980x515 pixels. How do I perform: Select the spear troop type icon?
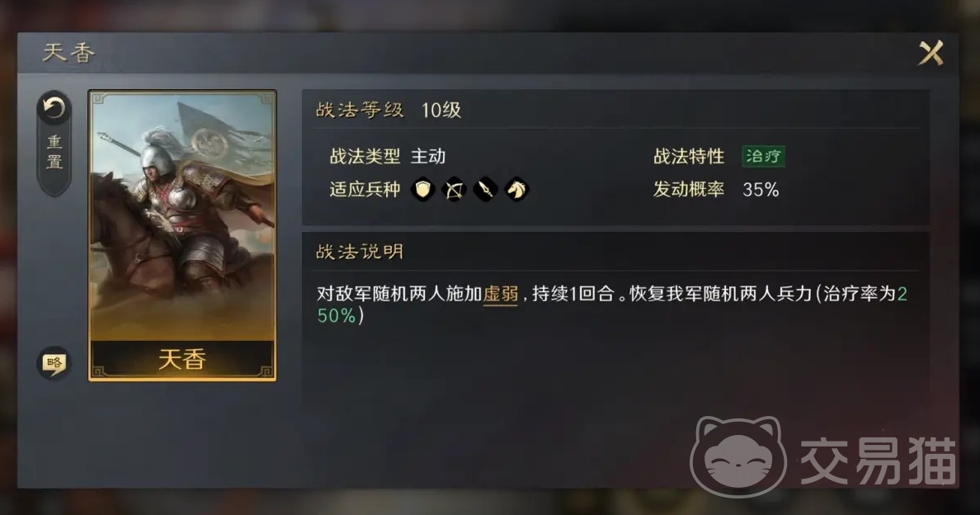486,189
